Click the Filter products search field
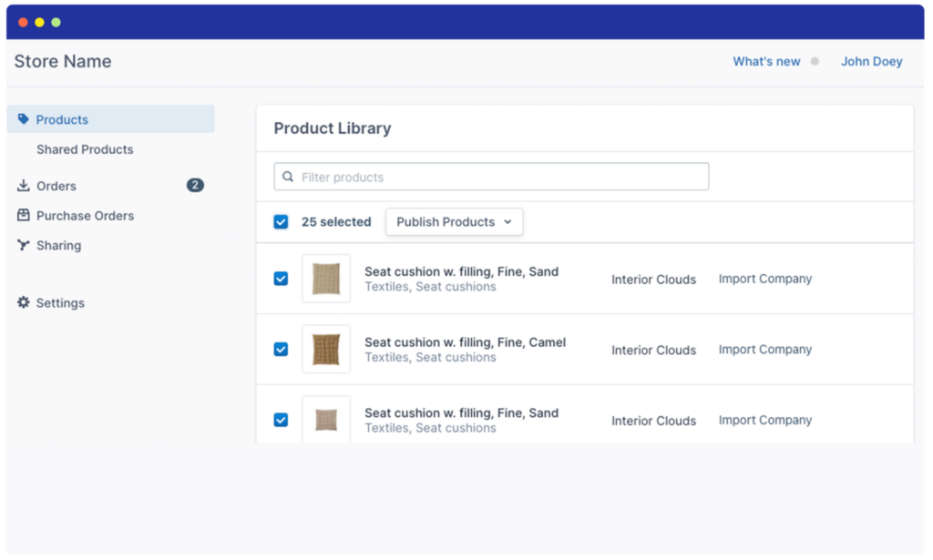The height and width of the screenshot is (560, 933). point(491,177)
